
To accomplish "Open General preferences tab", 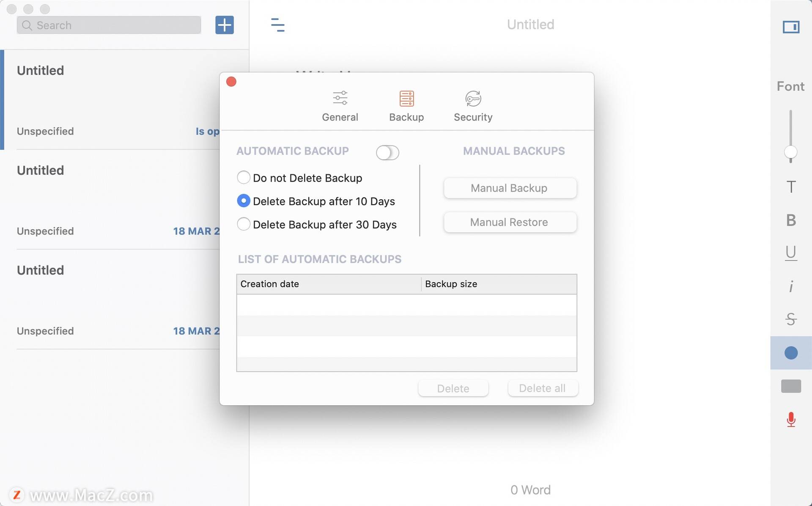I will point(340,106).
